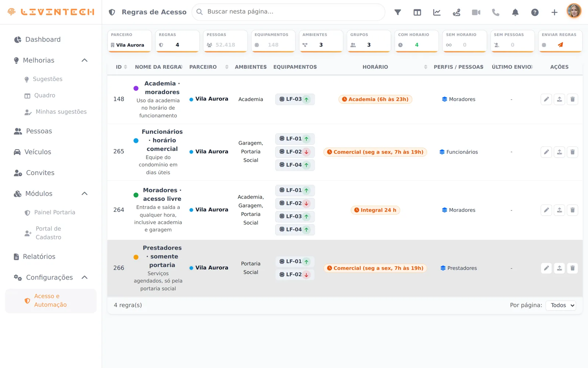Click the columns layout icon
This screenshot has height=368, width=588.
point(417,12)
